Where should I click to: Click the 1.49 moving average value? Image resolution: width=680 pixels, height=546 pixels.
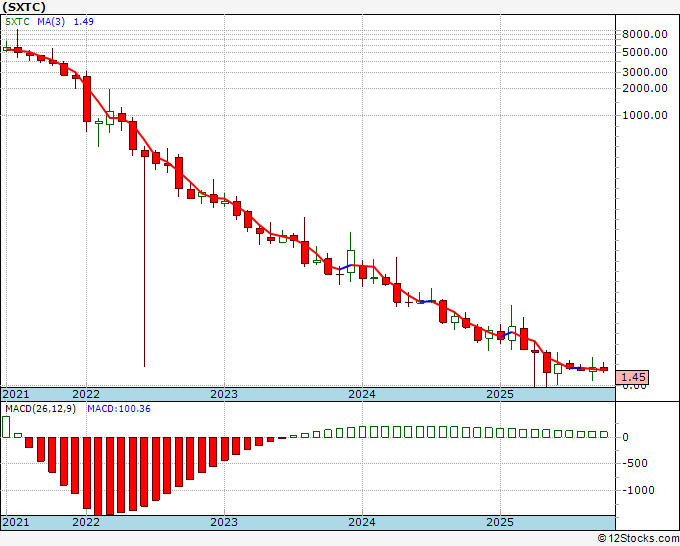pyautogui.click(x=83, y=22)
